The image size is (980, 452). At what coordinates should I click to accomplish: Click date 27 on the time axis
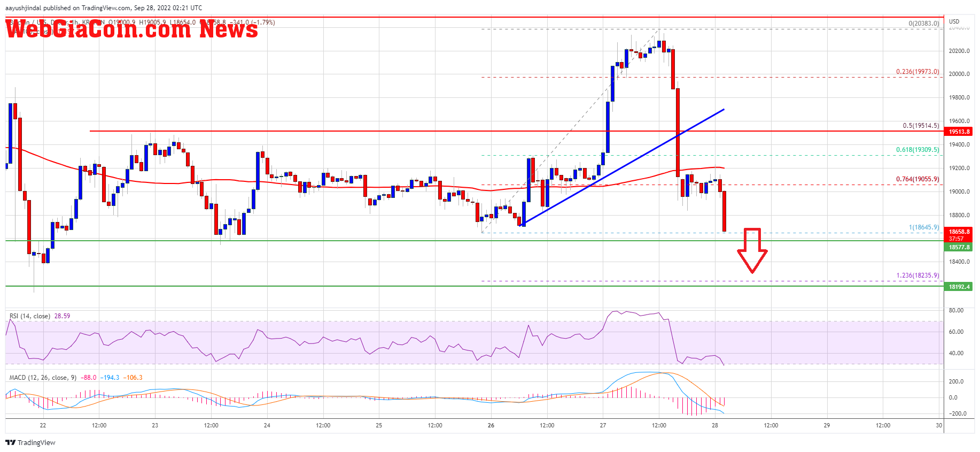tap(603, 425)
